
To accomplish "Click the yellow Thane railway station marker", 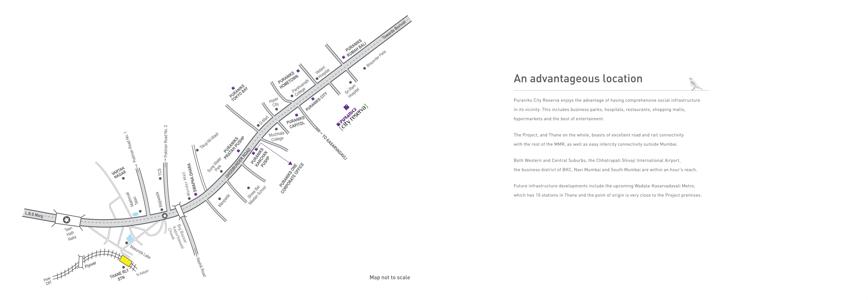I will (x=126, y=261).
